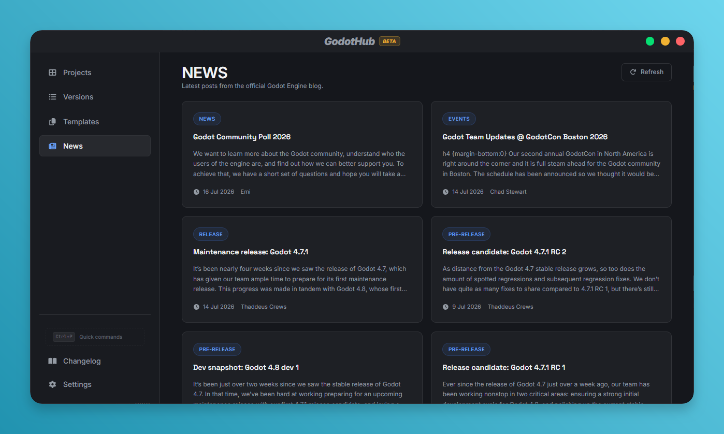Viewport: 724px width, 434px height.
Task: Refresh the news feed
Action: pyautogui.click(x=646, y=72)
